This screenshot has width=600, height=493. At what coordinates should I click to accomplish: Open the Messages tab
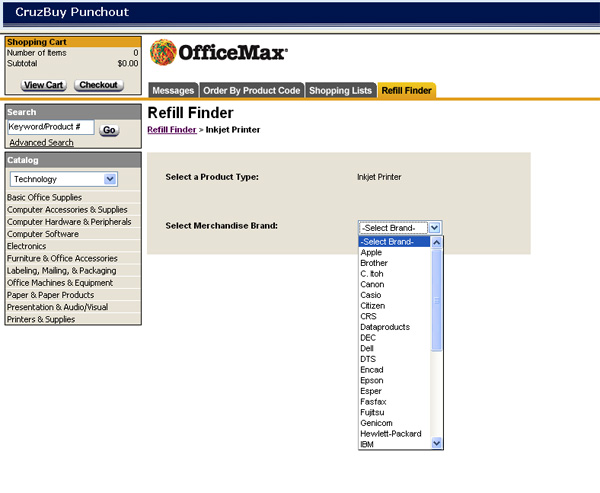click(173, 90)
